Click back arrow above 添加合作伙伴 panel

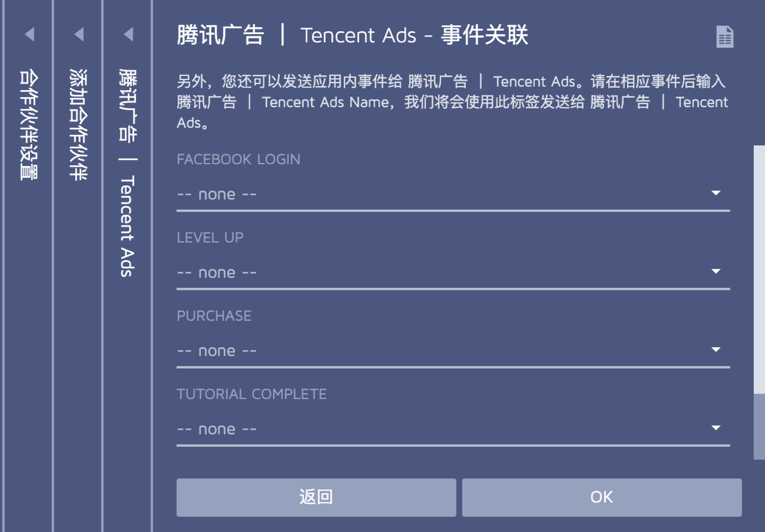pos(79,34)
